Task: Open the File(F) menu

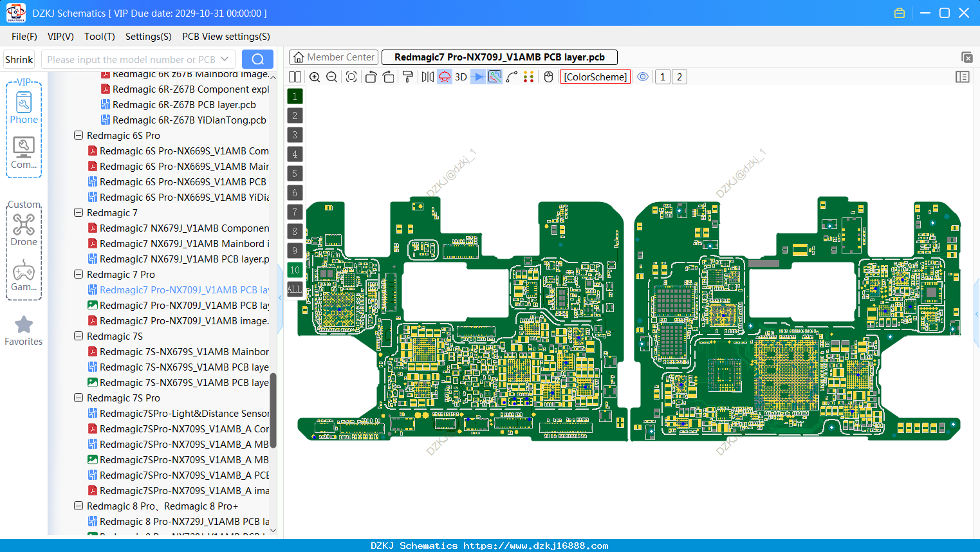Action: point(24,37)
